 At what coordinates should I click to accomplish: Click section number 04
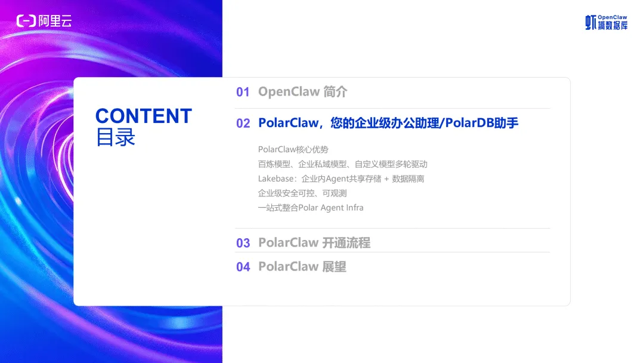[243, 267]
